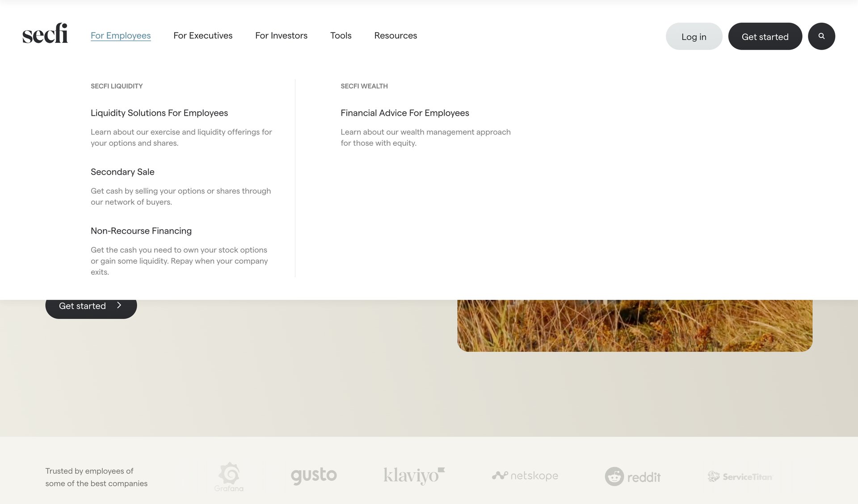Expand the Tools dropdown
The height and width of the screenshot is (504, 858).
tap(341, 35)
